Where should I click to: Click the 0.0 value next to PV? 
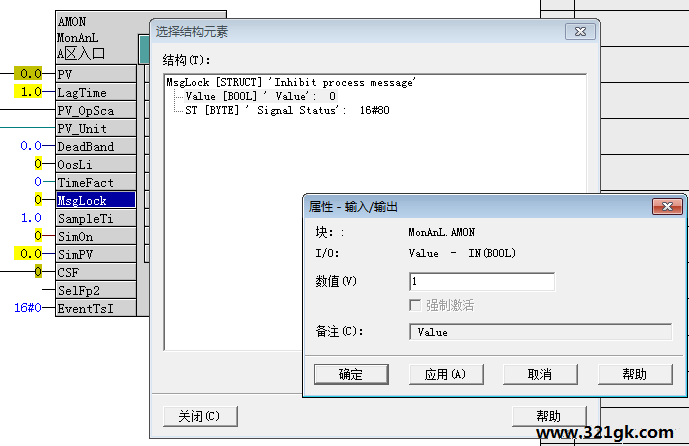point(29,73)
